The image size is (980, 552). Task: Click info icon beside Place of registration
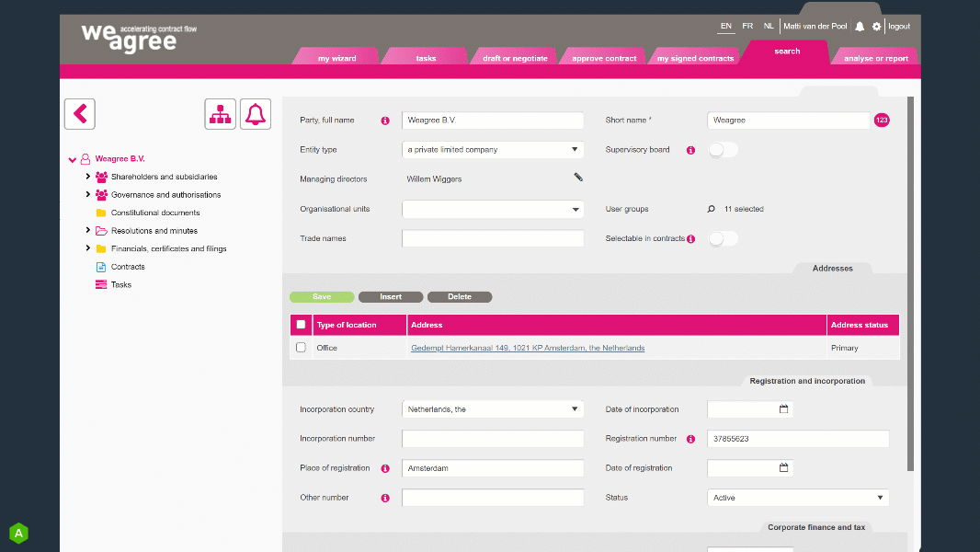point(385,468)
